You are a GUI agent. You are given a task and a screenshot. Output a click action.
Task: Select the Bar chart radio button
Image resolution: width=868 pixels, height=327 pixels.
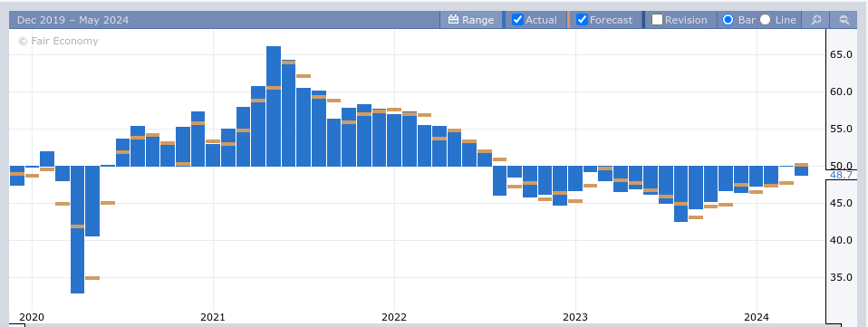pos(728,20)
